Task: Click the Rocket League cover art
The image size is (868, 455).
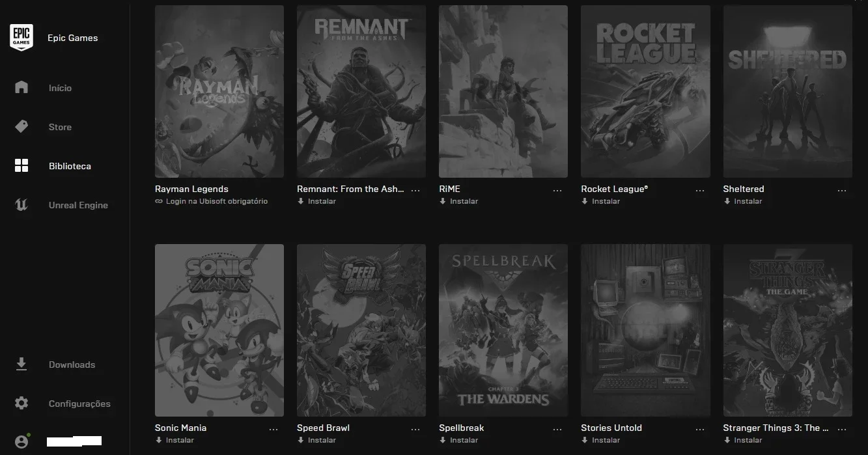Action: point(645,91)
